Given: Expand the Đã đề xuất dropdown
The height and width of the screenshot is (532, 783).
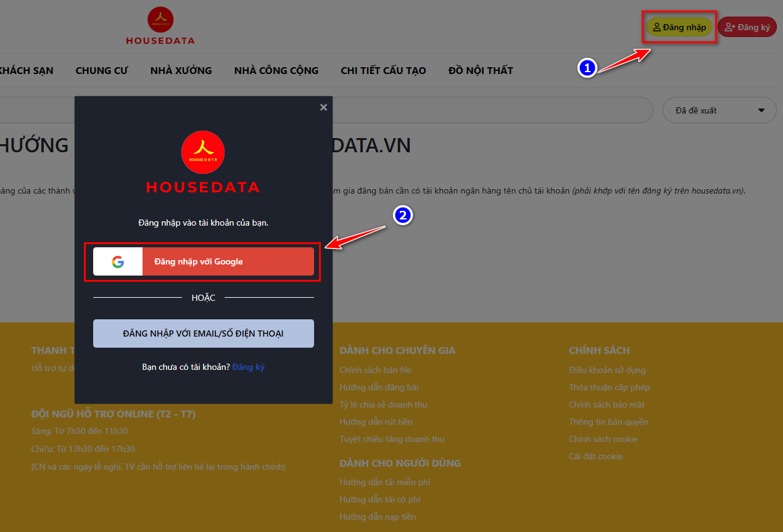Looking at the screenshot, I should 719,110.
